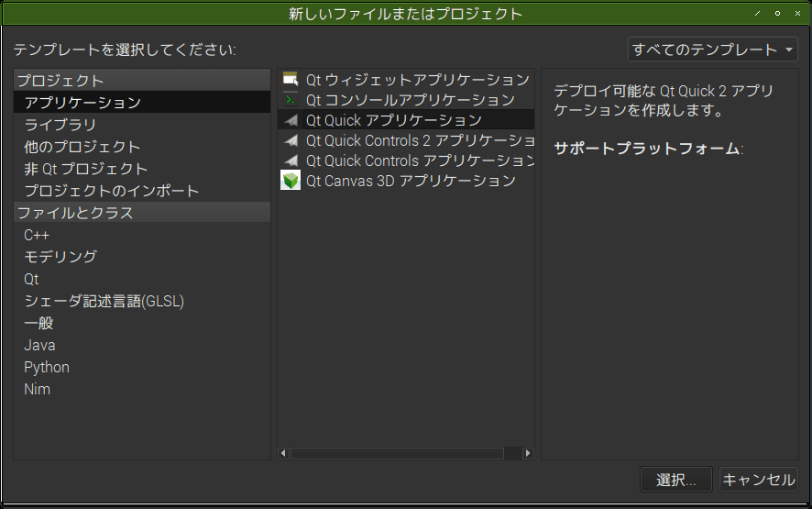Click the Qt Canvas 3D green cube icon
Screen dimensions: 812x509
pyautogui.click(x=291, y=181)
